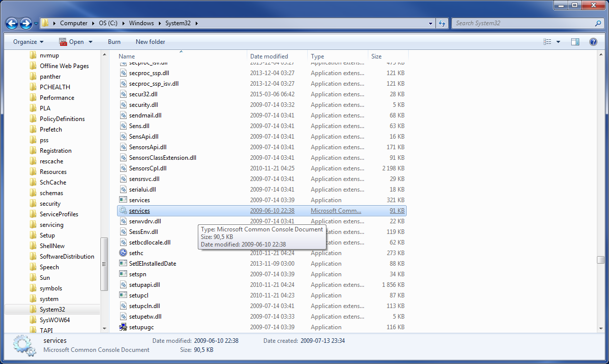Expand the view options dropdown arrow

pos(559,42)
